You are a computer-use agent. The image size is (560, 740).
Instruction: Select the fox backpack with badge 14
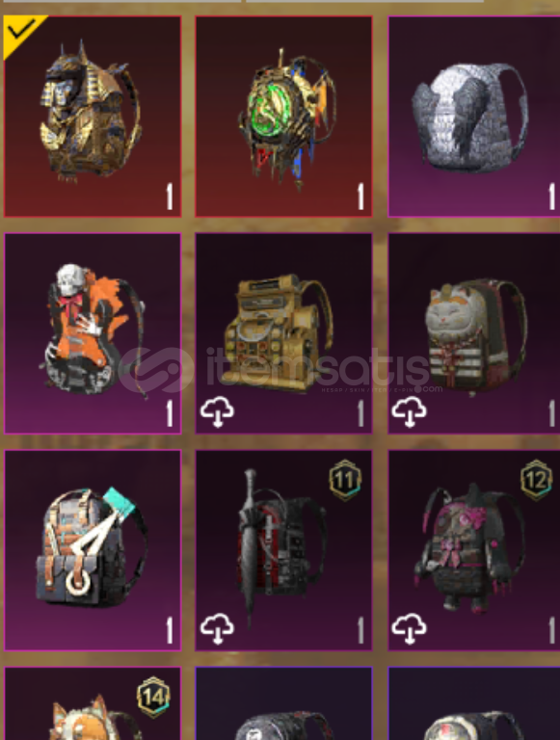point(93,703)
